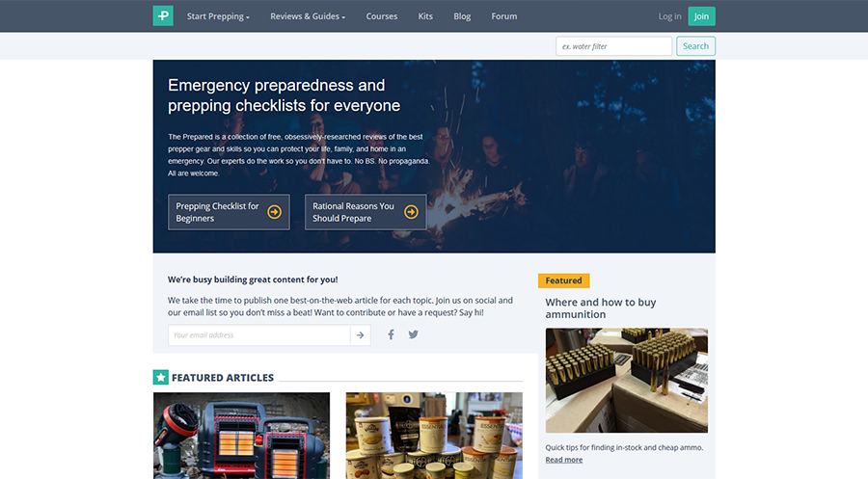Focus the email address input field
Screen dimensions: 868x479
coord(259,335)
